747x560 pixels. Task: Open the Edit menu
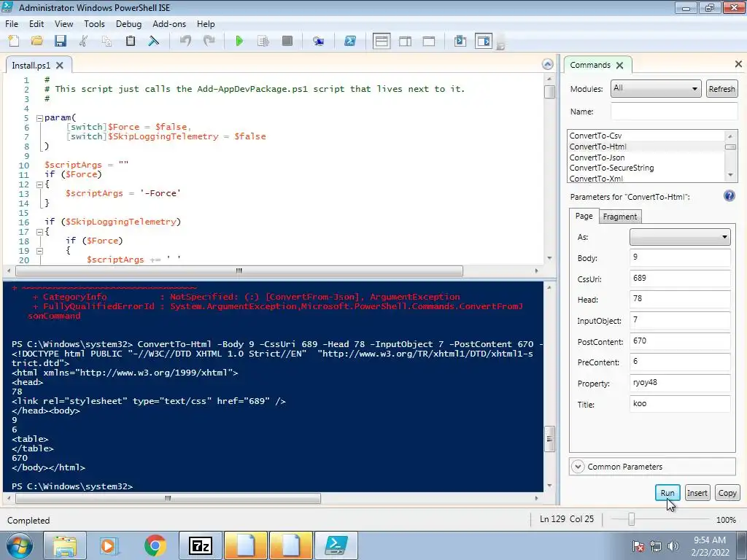pyautogui.click(x=36, y=24)
